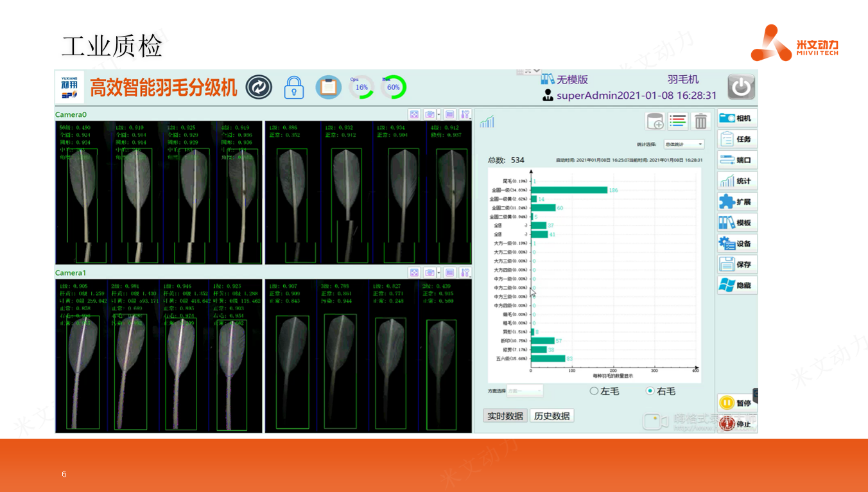Click the add database icon

pyautogui.click(x=654, y=121)
